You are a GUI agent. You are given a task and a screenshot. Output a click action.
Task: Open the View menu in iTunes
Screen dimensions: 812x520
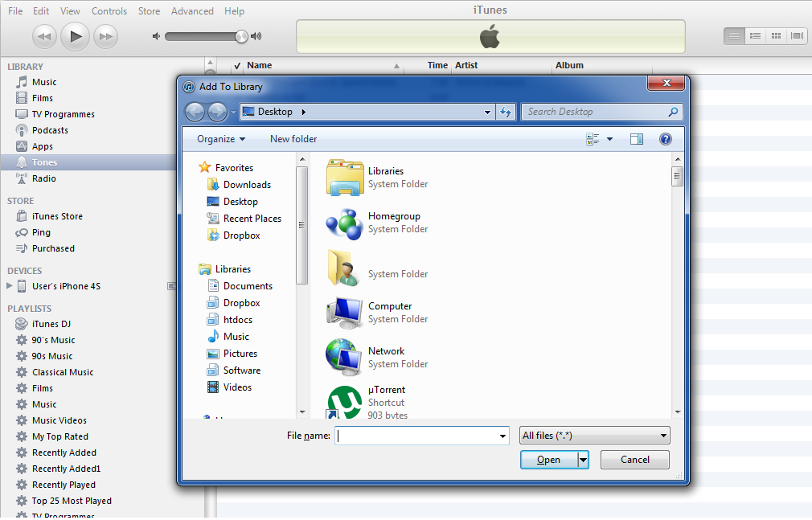pyautogui.click(x=70, y=11)
